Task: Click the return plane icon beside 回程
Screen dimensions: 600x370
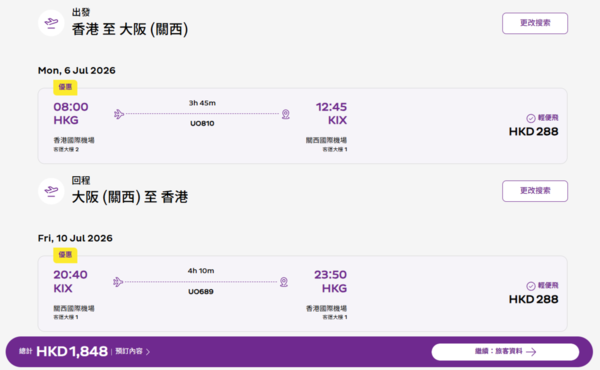Action: (51, 191)
